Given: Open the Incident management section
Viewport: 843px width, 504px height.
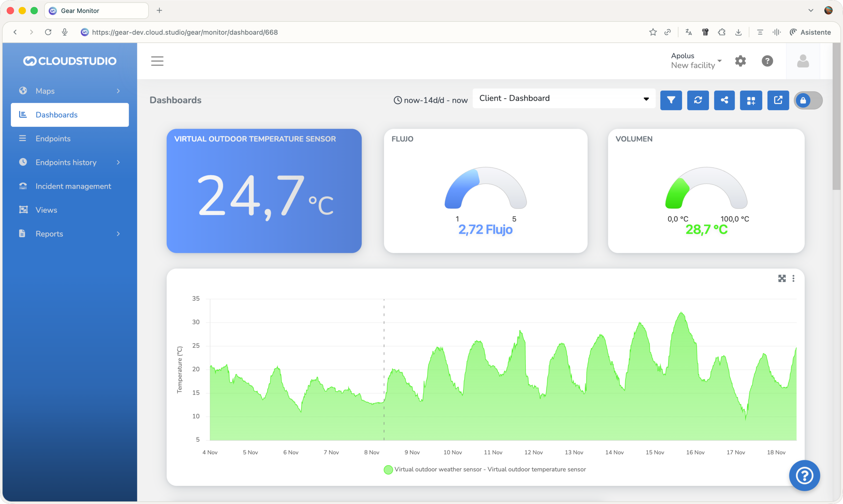Looking at the screenshot, I should (x=73, y=186).
